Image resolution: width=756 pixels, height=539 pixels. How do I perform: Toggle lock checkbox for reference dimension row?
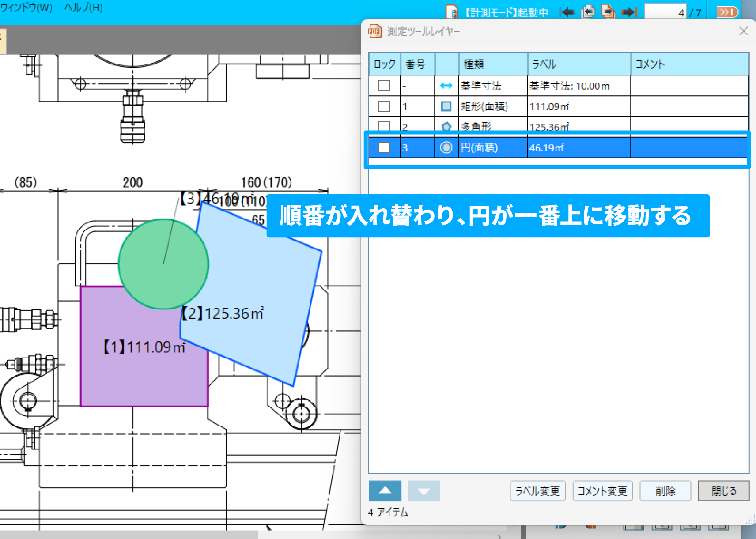[384, 86]
